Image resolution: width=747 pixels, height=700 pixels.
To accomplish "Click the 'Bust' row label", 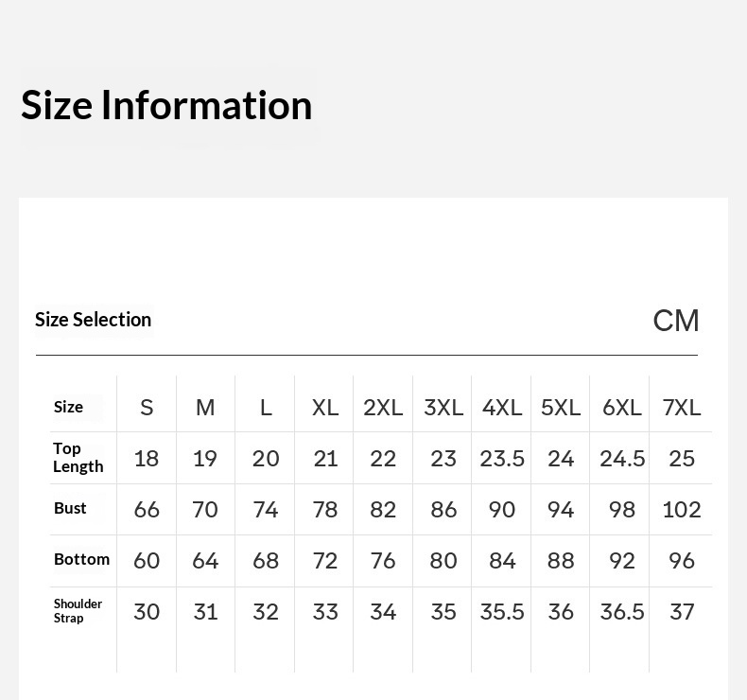I will click(70, 509).
